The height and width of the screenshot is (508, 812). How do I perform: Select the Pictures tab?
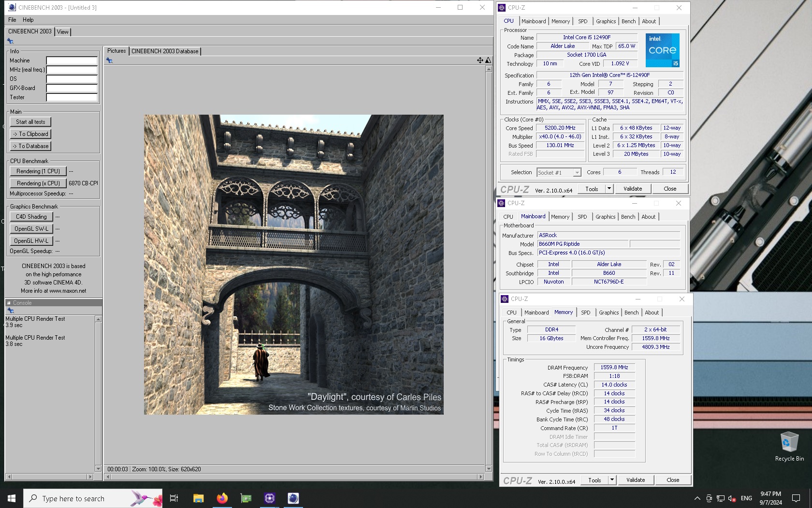click(x=116, y=51)
